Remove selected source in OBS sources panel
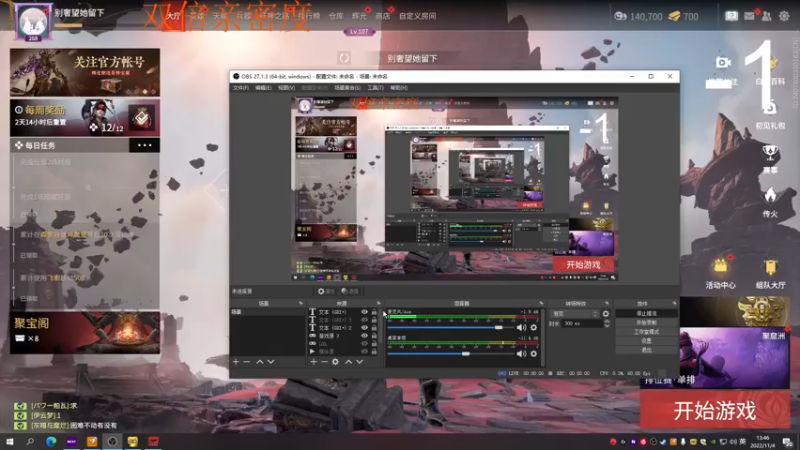This screenshot has width=800, height=450. pyautogui.click(x=324, y=362)
